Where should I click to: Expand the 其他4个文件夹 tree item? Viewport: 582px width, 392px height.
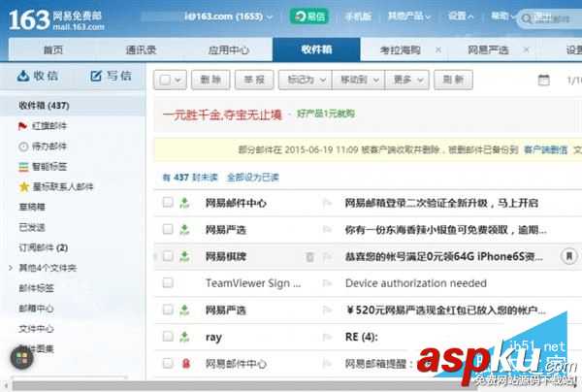(x=11, y=268)
